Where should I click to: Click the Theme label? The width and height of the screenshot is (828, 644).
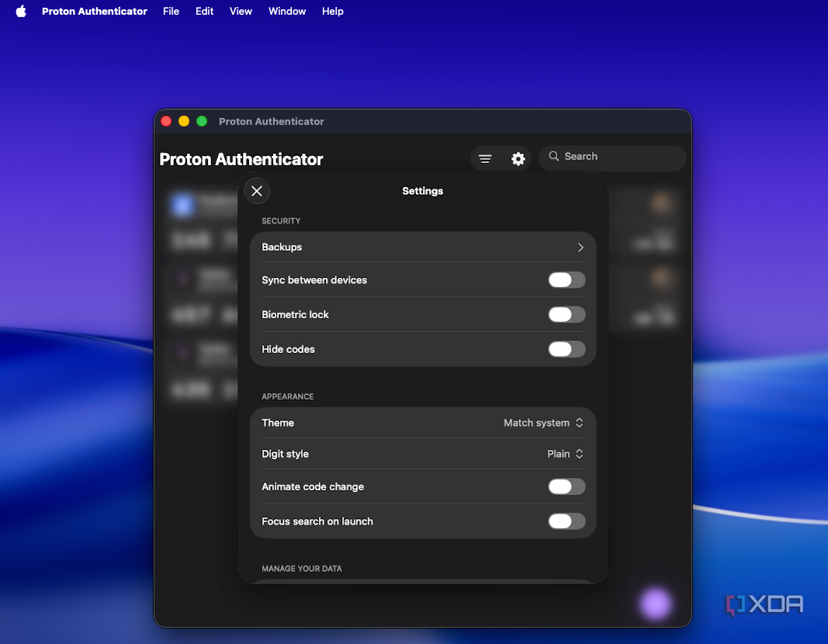[x=278, y=423]
